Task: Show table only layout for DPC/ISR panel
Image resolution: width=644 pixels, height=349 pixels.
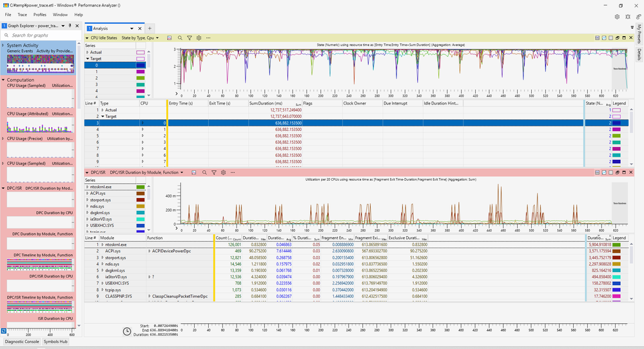Action: (x=610, y=173)
